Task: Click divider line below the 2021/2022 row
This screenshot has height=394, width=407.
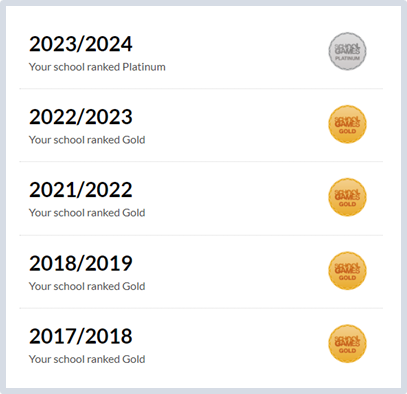Action: coord(201,235)
